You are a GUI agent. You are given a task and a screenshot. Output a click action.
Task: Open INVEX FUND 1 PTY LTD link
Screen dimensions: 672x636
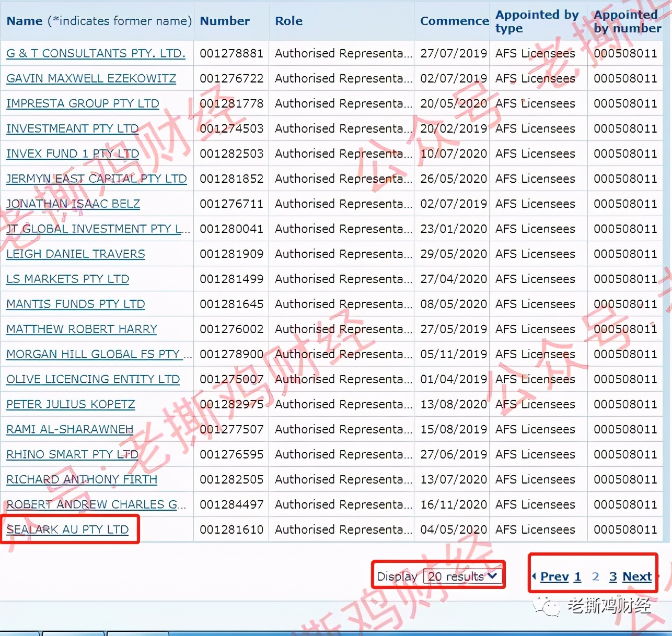(x=73, y=154)
